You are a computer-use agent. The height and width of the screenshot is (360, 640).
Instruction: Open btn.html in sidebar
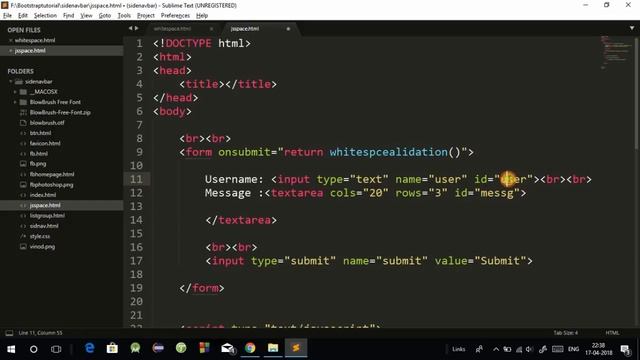(x=40, y=133)
